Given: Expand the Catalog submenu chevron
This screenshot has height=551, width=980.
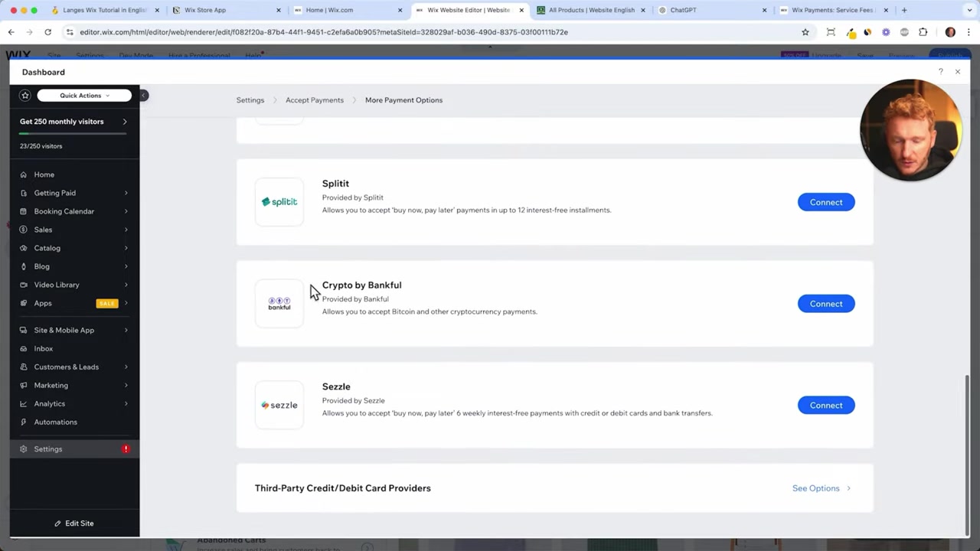Looking at the screenshot, I should pyautogui.click(x=126, y=248).
